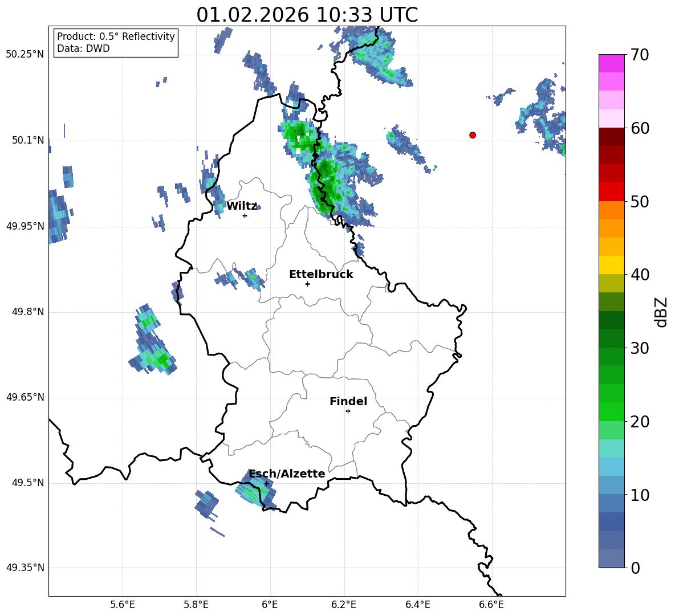Click the 49.8°N latitude label

[28, 312]
